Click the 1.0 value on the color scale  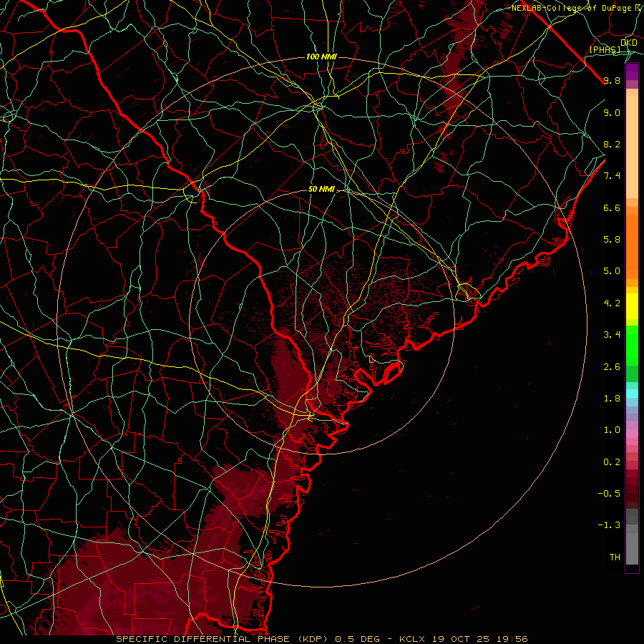612,430
